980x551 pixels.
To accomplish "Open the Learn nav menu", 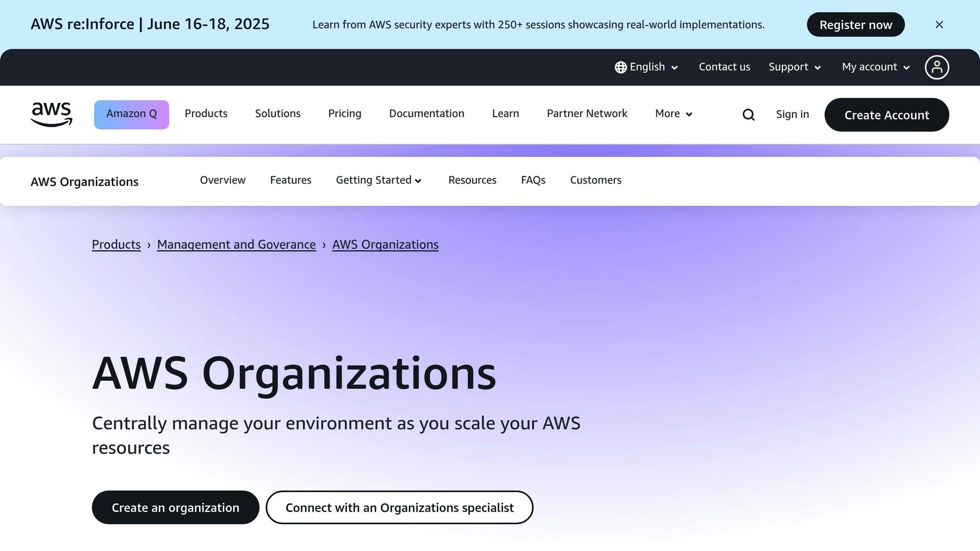I will [x=505, y=114].
